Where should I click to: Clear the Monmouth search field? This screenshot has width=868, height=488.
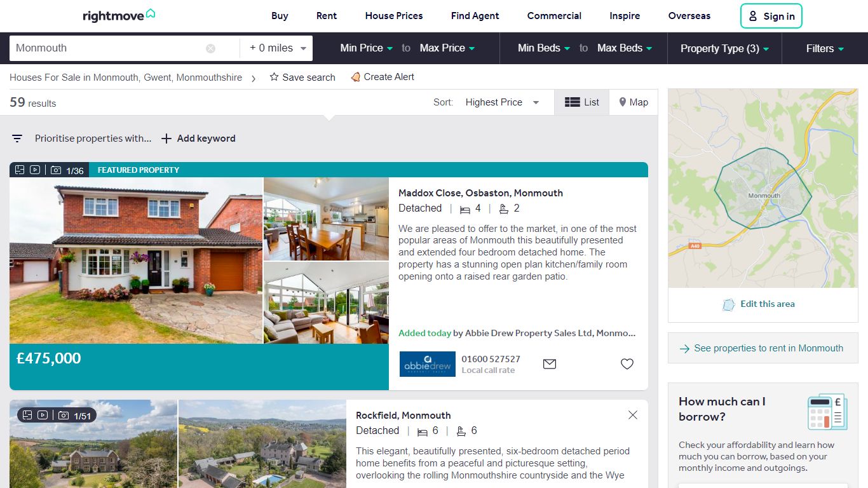(x=210, y=48)
